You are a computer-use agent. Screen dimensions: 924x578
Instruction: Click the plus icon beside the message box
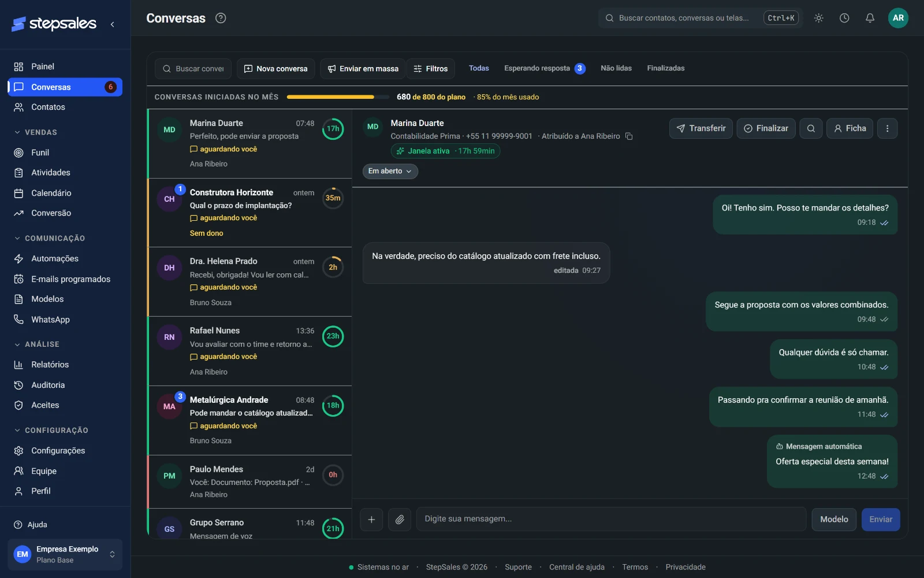(x=371, y=520)
